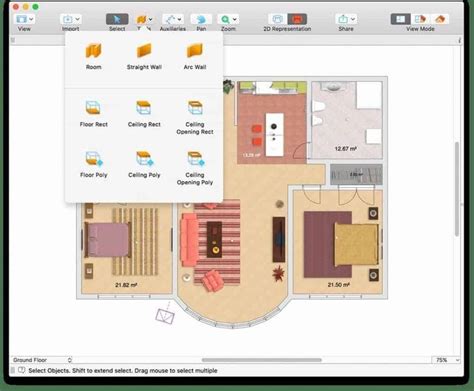Image resolution: width=474 pixels, height=391 pixels.
Task: Click the Arc Wall label in popup
Action: pyautogui.click(x=195, y=67)
